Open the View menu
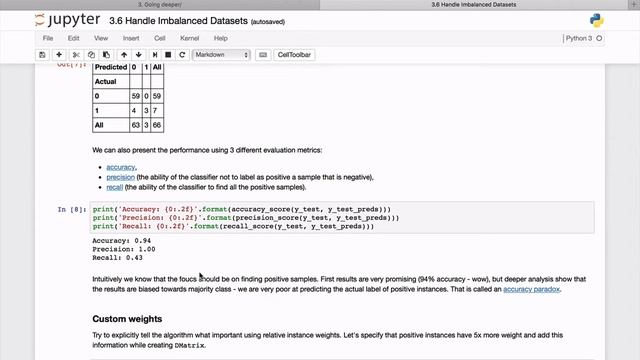 101,38
